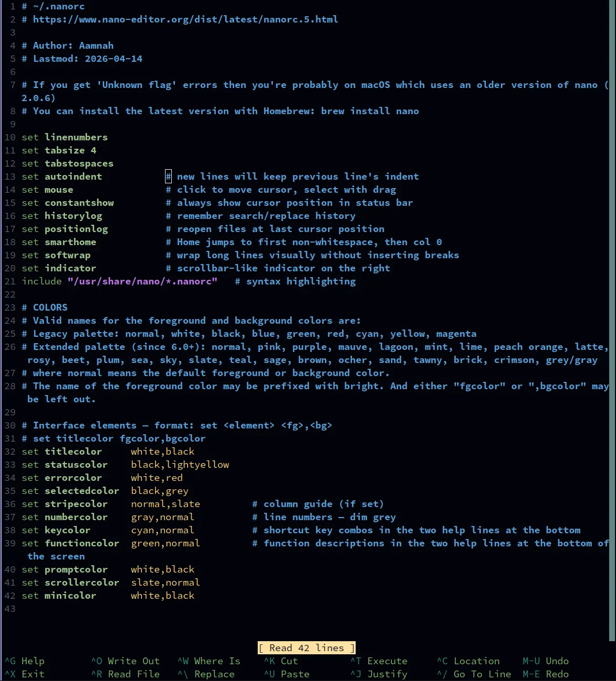This screenshot has width=616, height=681.
Task: Click 'cyan,normal' keycolor value
Action: (163, 530)
